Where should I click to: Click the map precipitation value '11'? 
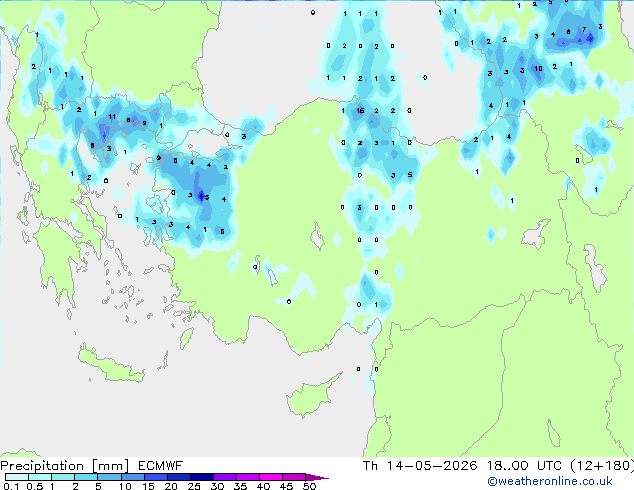(112, 116)
